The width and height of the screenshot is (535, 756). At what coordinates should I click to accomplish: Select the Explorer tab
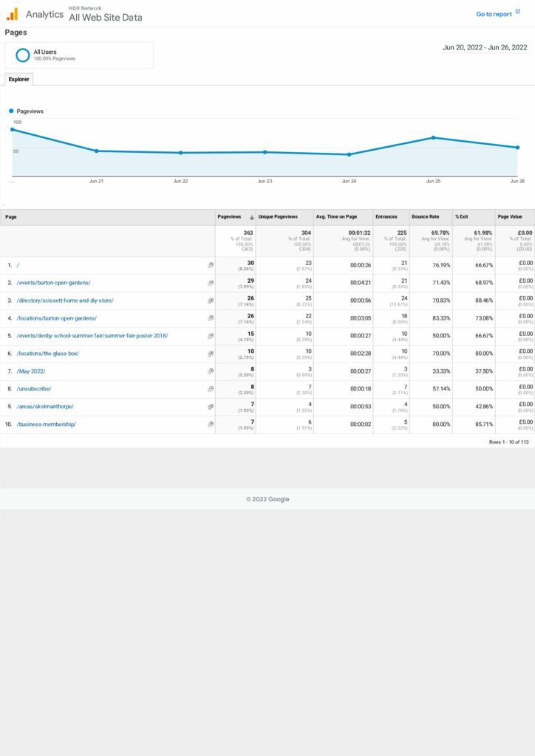(x=18, y=79)
